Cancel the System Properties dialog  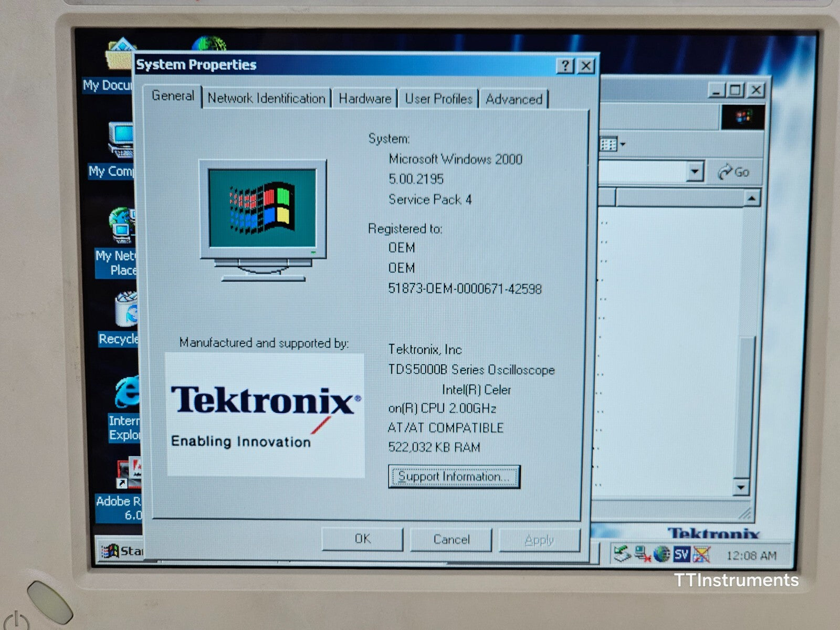point(450,539)
